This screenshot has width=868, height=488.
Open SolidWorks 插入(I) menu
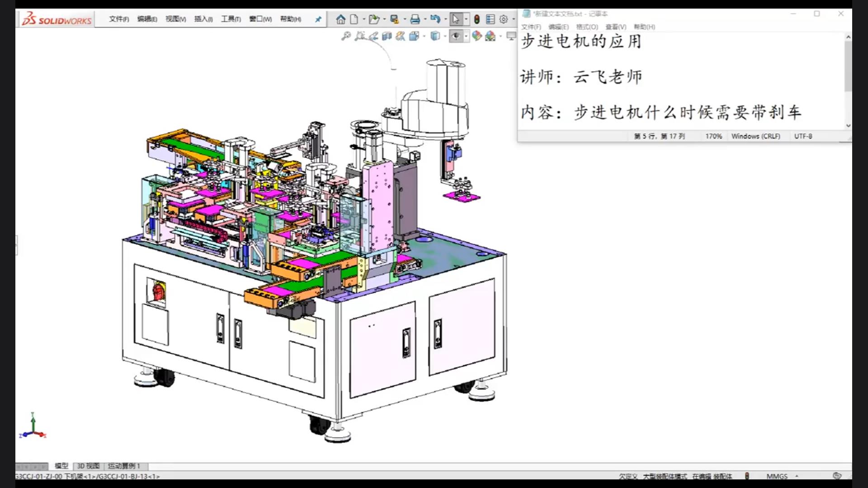pos(203,19)
